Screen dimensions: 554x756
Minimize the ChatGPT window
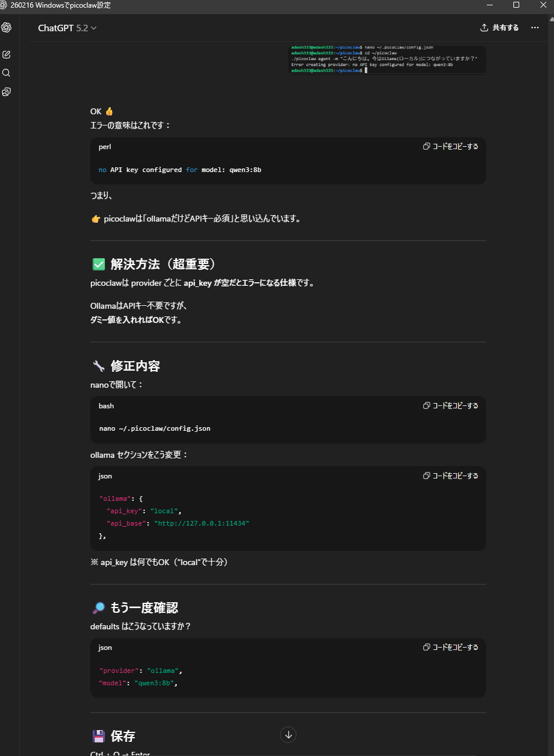[x=489, y=5]
